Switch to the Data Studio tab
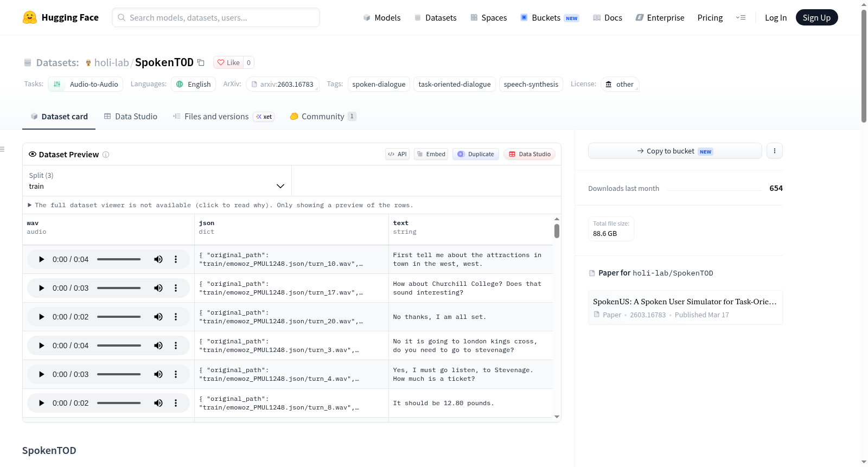 click(x=131, y=117)
